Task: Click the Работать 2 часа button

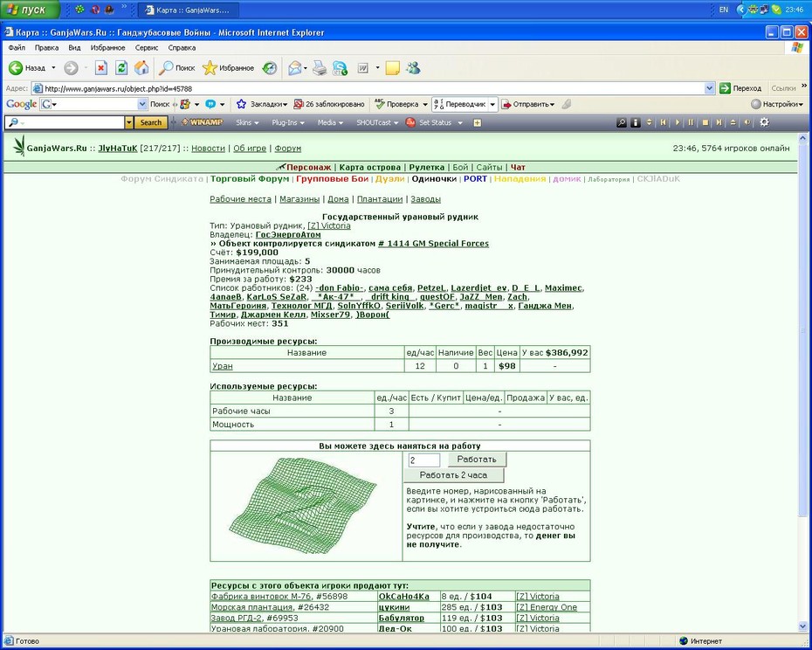Action: pos(454,474)
